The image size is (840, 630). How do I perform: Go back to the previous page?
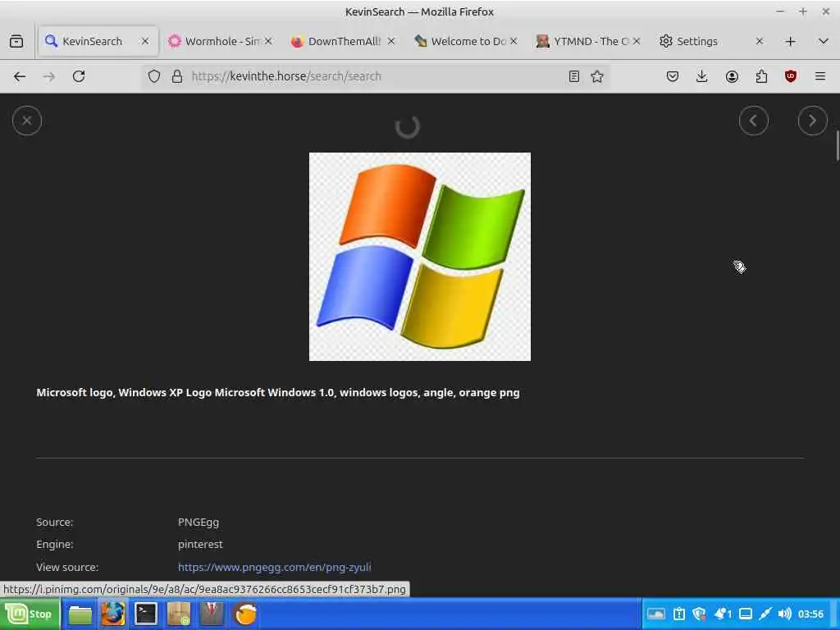point(20,76)
